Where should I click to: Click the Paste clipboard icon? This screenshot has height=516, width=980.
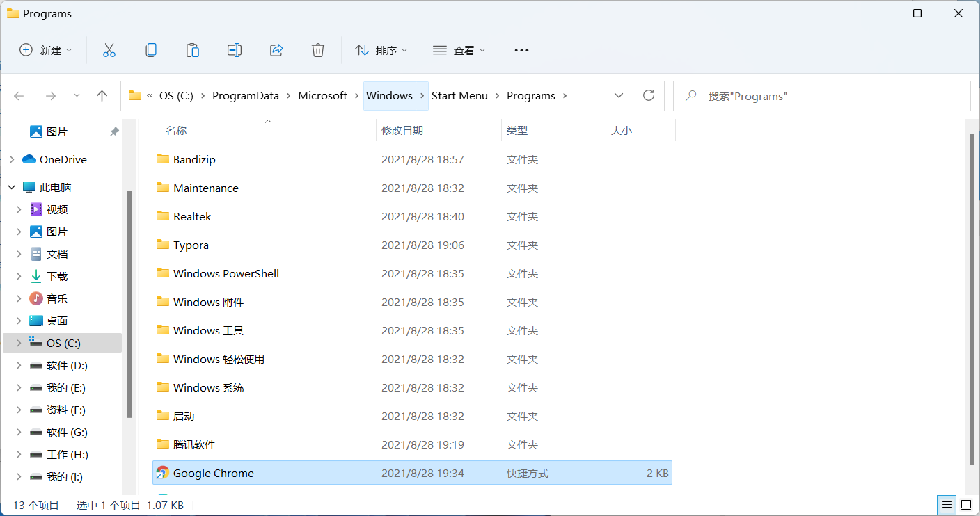click(x=193, y=50)
